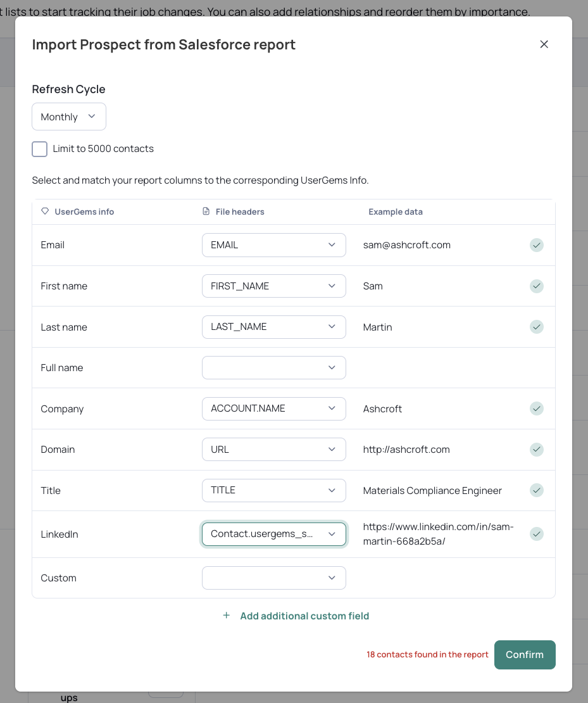Click the Ashcroft company example data

tap(382, 409)
